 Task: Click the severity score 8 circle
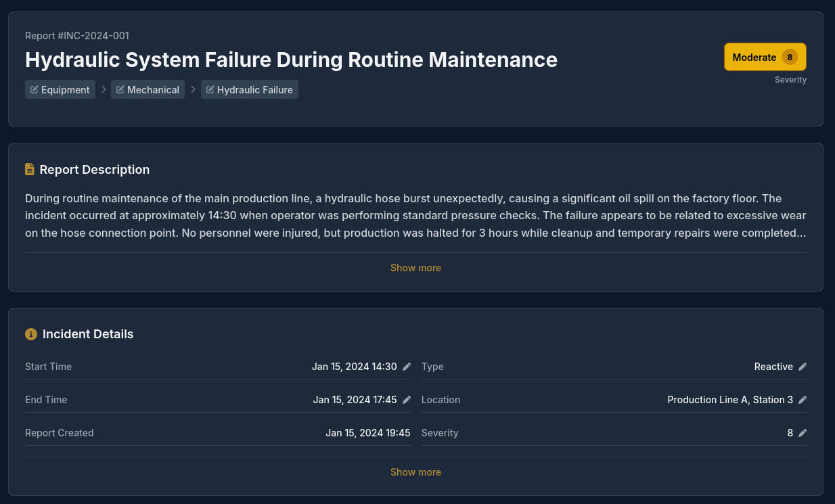[790, 58]
